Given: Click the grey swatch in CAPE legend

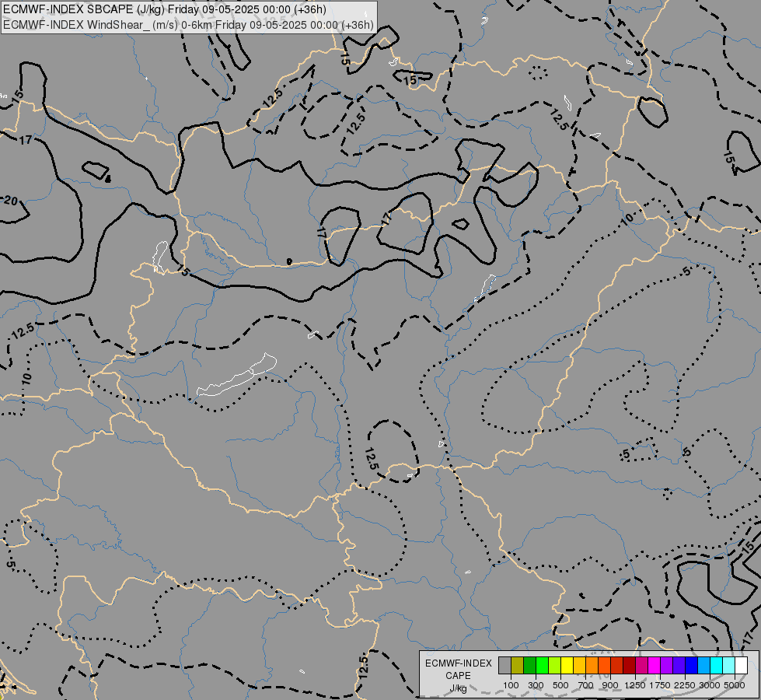Looking at the screenshot, I should [x=504, y=665].
